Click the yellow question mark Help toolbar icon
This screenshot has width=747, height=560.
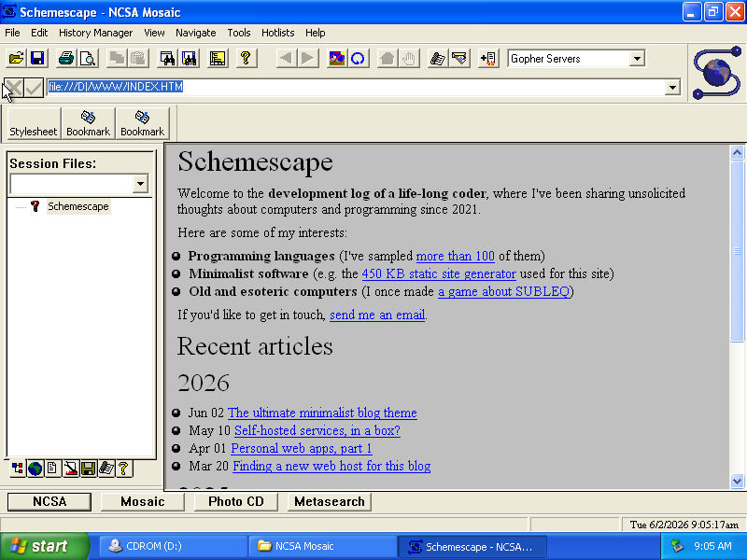[246, 59]
